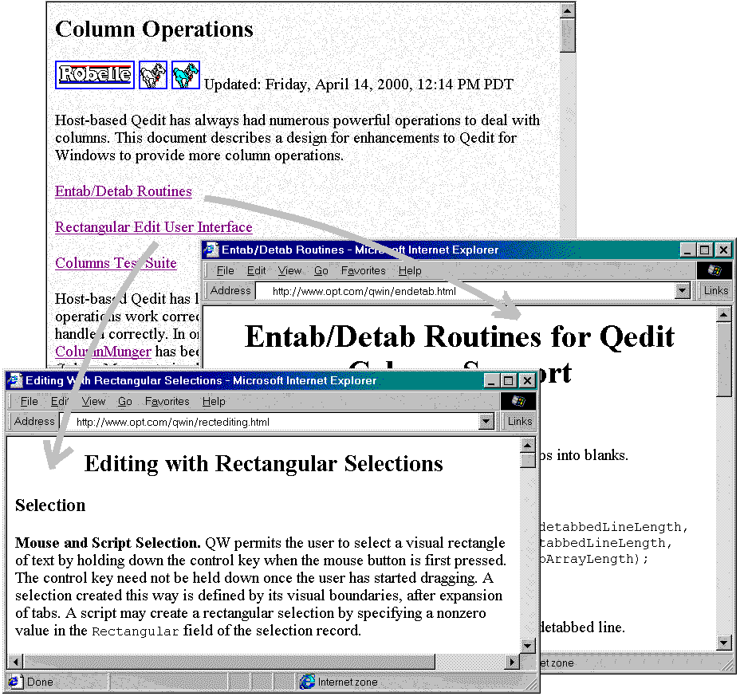Image resolution: width=740 pixels, height=700 pixels.
Task: Click Links toolbar in Entab/Detab Routines window
Action: click(715, 290)
